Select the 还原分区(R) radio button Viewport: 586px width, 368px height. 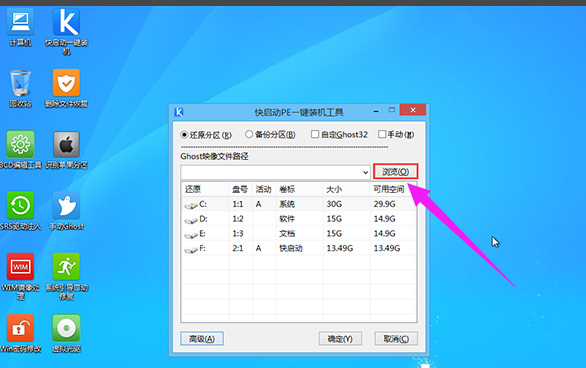[x=184, y=134]
